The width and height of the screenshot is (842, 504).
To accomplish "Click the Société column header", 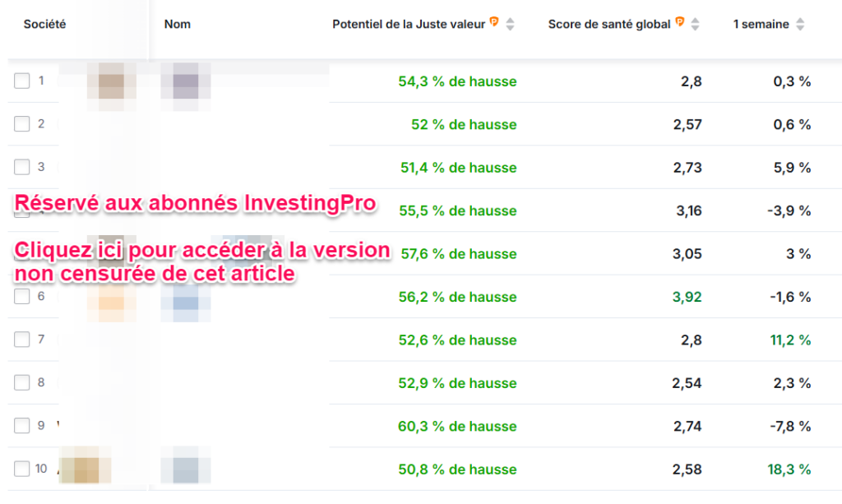I will click(x=44, y=25).
